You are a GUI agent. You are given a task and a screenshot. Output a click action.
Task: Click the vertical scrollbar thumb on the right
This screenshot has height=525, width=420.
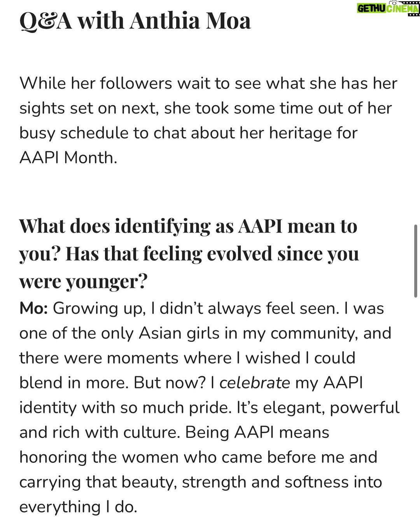pyautogui.click(x=416, y=261)
